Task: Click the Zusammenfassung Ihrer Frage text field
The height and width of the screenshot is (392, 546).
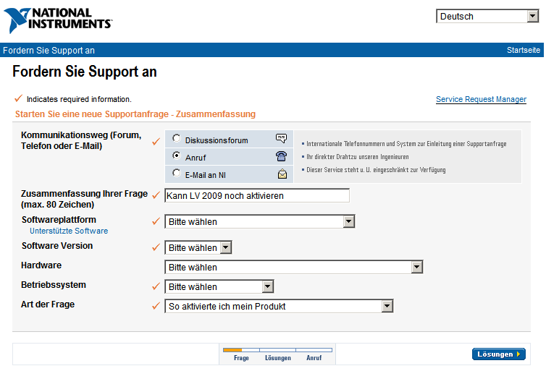Action: [257, 195]
